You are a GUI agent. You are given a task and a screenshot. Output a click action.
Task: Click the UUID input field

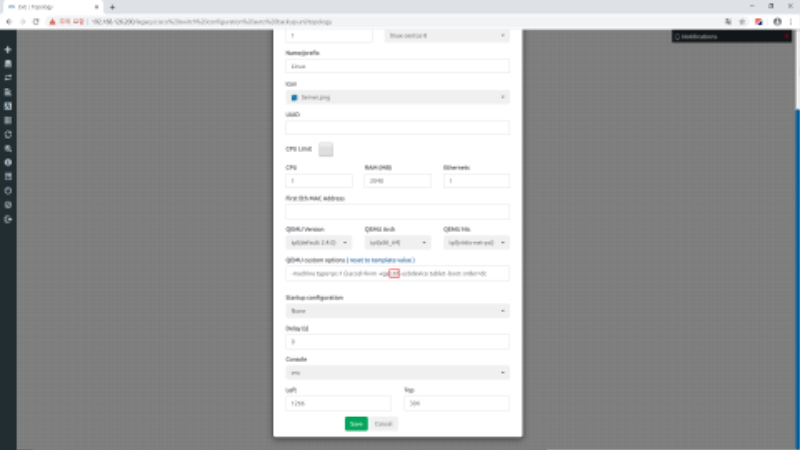397,128
